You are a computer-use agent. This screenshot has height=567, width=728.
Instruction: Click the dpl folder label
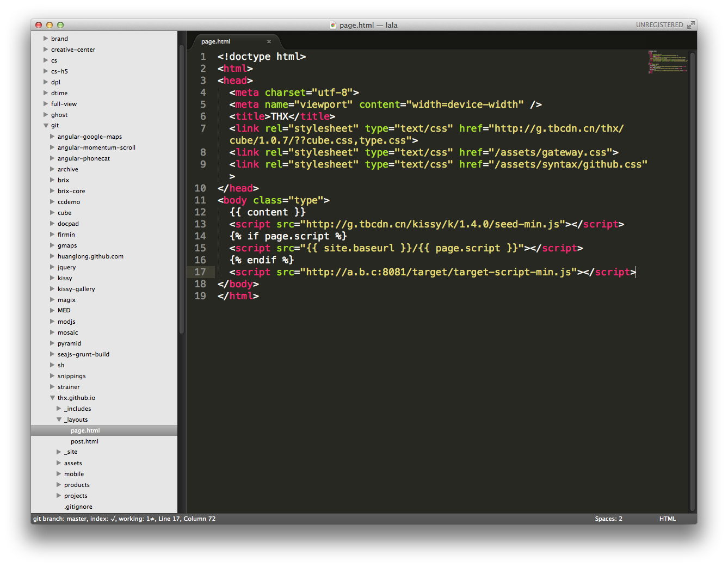point(55,82)
